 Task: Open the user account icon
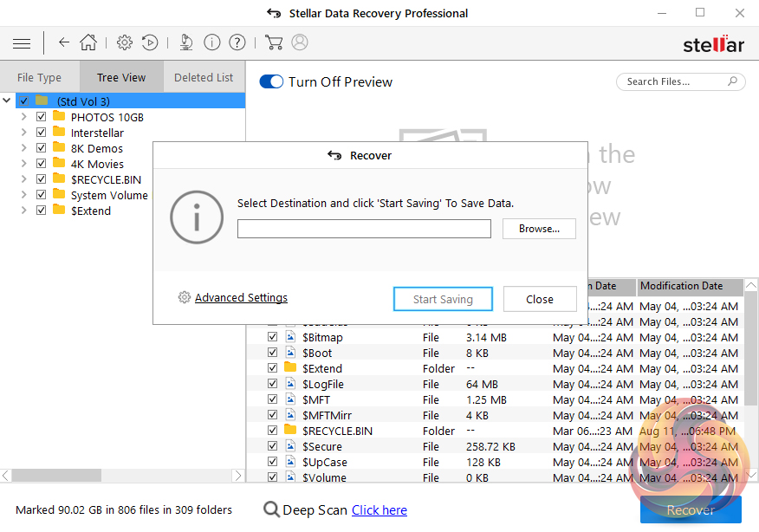(x=300, y=42)
